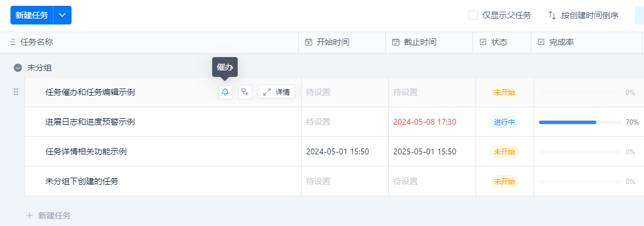The height and width of the screenshot is (226, 644).
Task: Open the 未开始 status of first task
Action: coord(504,92)
